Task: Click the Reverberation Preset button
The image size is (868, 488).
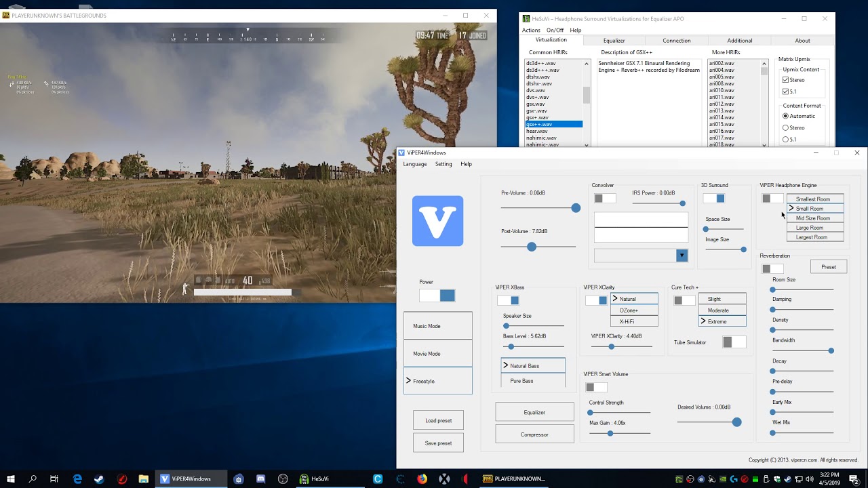Action: (x=829, y=267)
